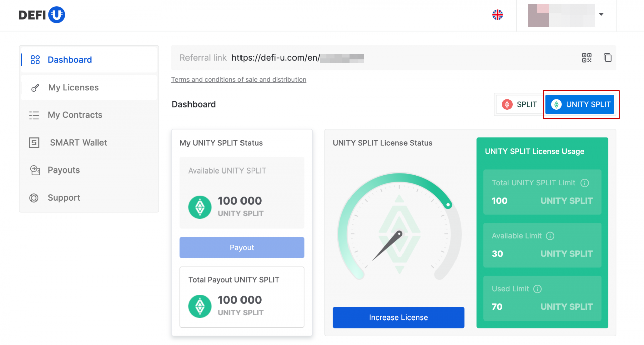Open SMART Wallet from sidebar
The image size is (644, 345).
coord(78,143)
